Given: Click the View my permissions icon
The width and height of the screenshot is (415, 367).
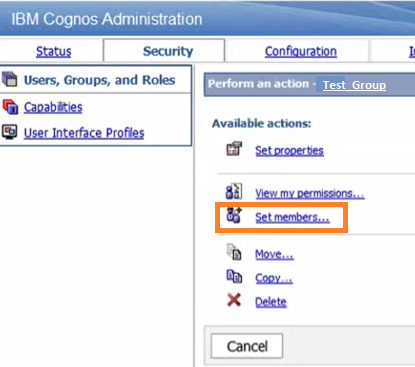Looking at the screenshot, I should click(x=234, y=192).
